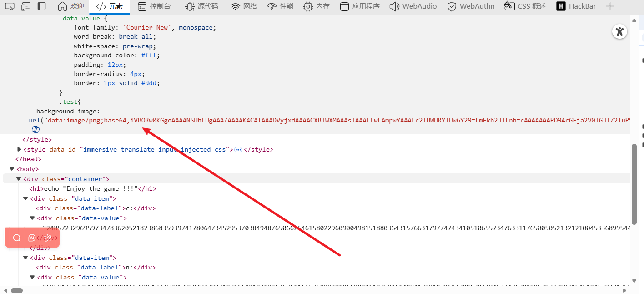Toggle the sidebar dock panel icon
The width and height of the screenshot is (644, 294).
[x=41, y=6]
